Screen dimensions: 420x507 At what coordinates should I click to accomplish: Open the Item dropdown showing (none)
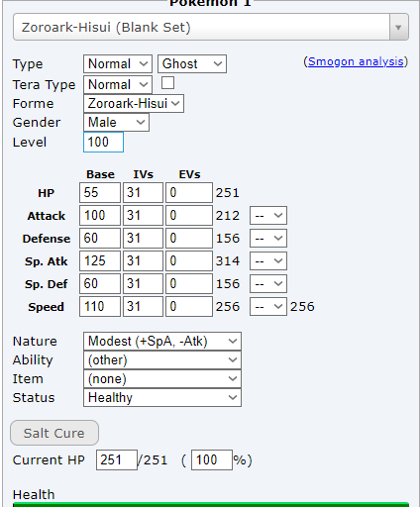pyautogui.click(x=162, y=378)
